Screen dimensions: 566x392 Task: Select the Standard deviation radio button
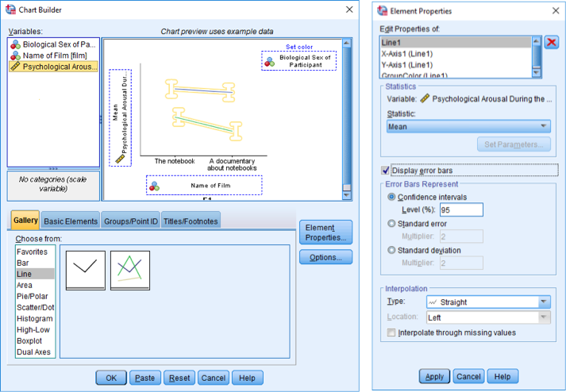(x=391, y=250)
